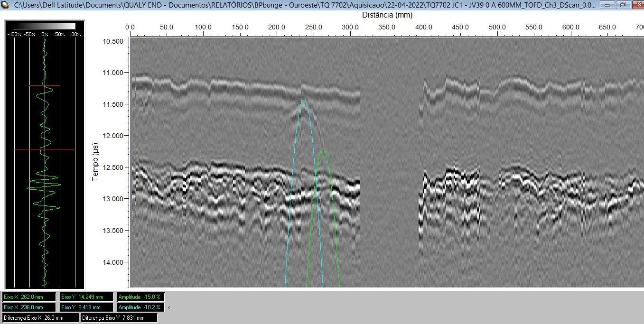Image resolution: width=644 pixels, height=324 pixels.
Task: Click the small left arrow beside Amplitude -10.2 %
Action: (x=169, y=307)
